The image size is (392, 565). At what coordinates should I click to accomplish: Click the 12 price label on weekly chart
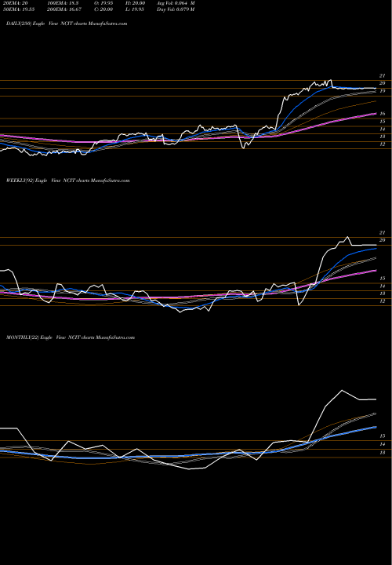383,301
